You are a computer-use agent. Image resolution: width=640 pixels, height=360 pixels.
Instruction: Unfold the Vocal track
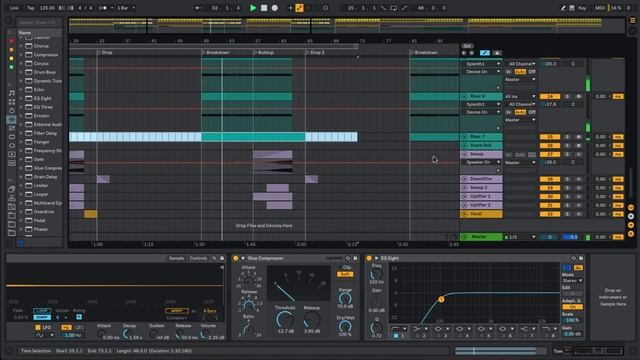pos(464,214)
